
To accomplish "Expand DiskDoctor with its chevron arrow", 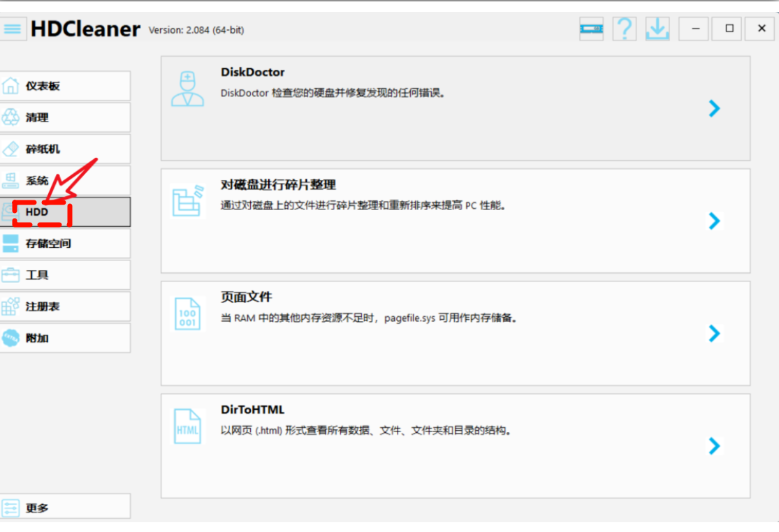I will point(714,108).
